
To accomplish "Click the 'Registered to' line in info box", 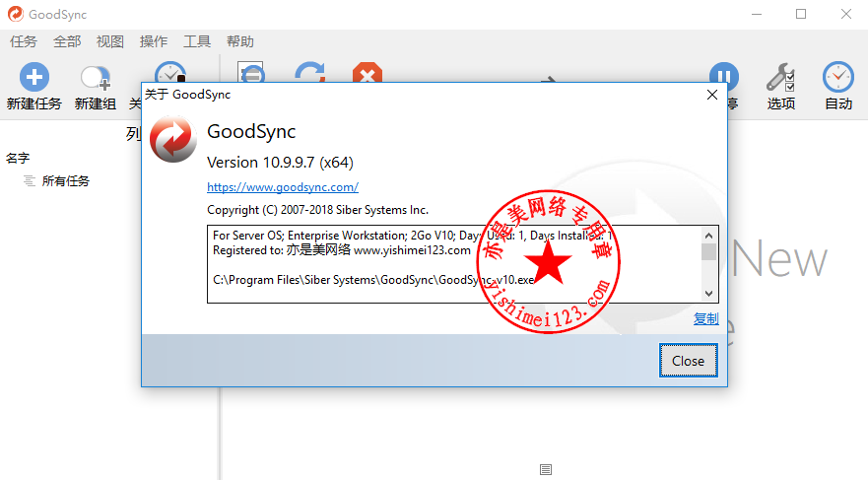I will coord(342,250).
